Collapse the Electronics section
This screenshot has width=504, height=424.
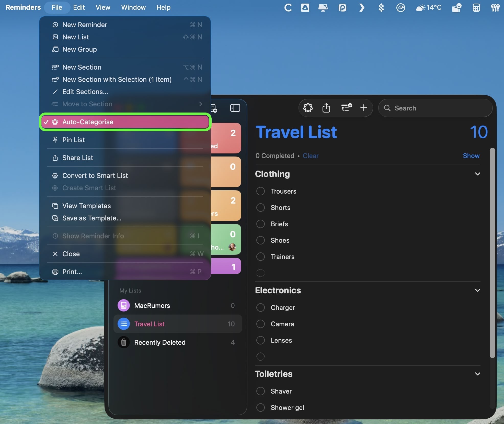(477, 290)
